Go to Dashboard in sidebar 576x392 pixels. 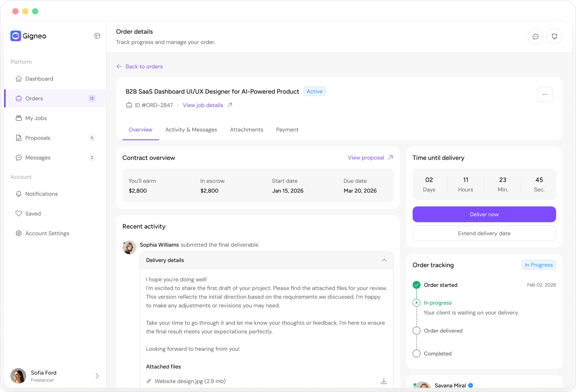coord(56,79)
